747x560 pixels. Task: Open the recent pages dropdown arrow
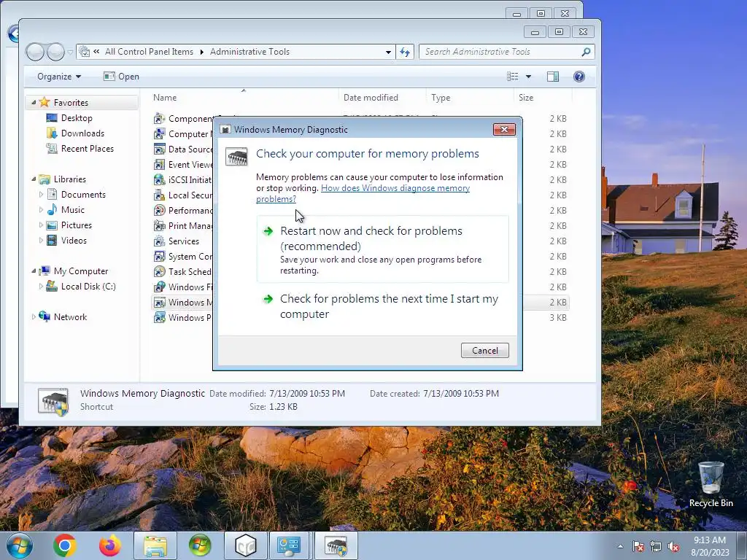pyautogui.click(x=71, y=52)
